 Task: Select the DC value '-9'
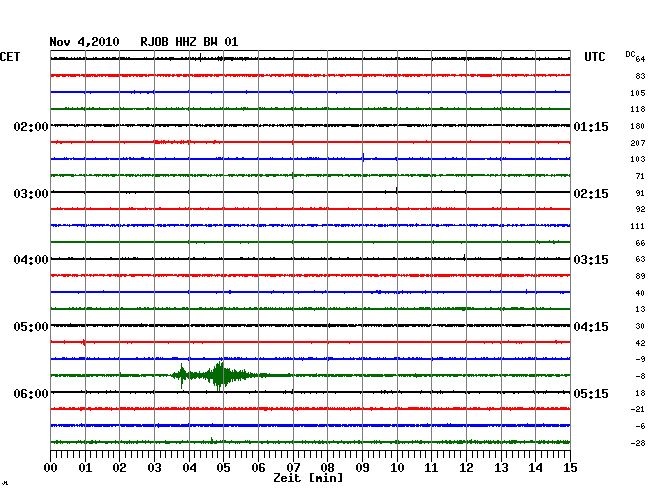click(640, 359)
